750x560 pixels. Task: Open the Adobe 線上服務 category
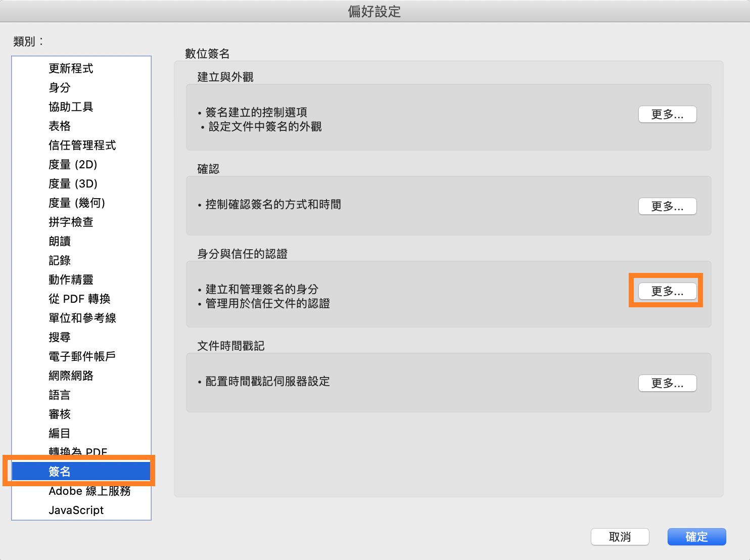[81, 491]
